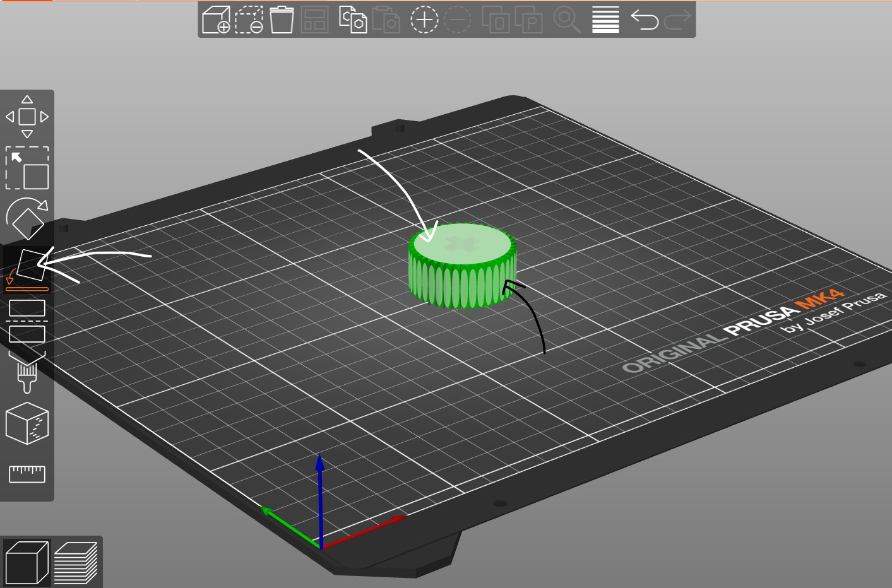Image resolution: width=892 pixels, height=588 pixels.
Task: Click the Add object icon
Action: pyautogui.click(x=216, y=20)
